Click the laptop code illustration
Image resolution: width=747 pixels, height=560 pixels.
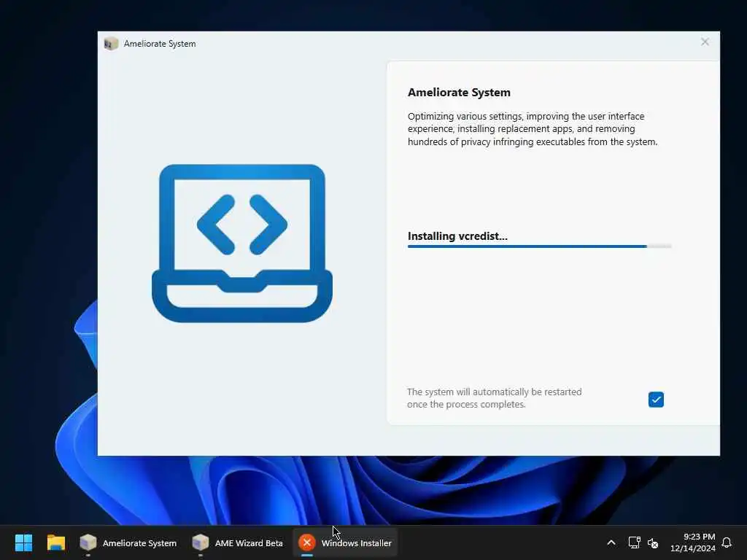(x=242, y=243)
